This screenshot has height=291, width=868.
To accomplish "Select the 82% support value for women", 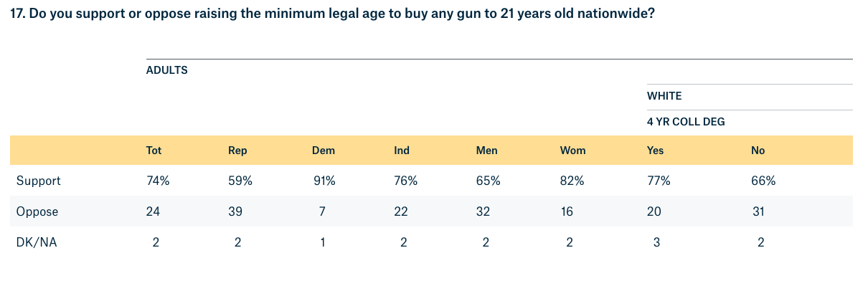I will point(573,181).
